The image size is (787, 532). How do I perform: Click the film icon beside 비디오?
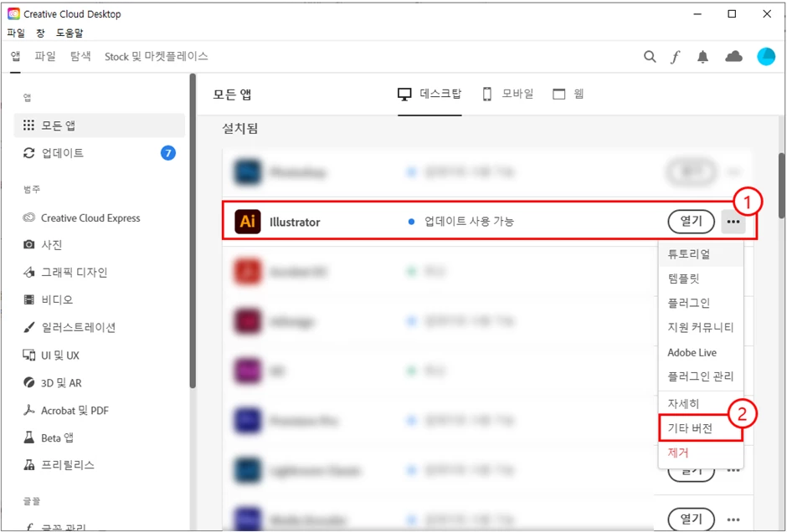(x=29, y=299)
